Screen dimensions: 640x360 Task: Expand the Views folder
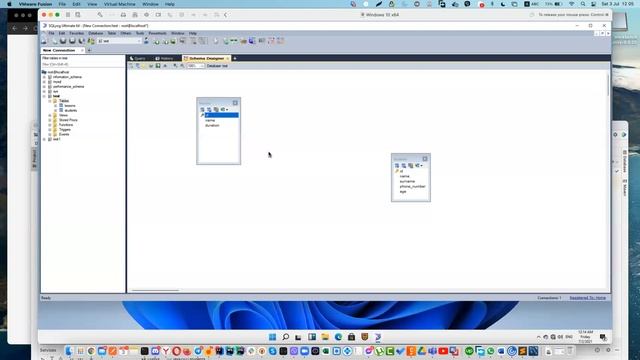click(x=50, y=116)
